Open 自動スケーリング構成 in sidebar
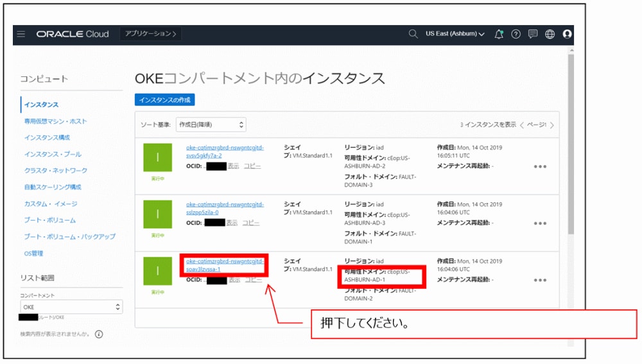642x364 pixels. click(53, 187)
